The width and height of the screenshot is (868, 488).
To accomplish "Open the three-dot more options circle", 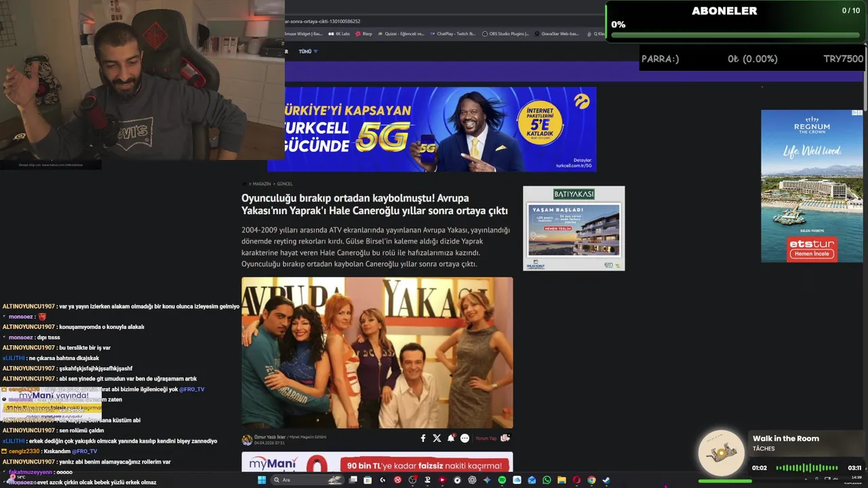I will coord(465,439).
